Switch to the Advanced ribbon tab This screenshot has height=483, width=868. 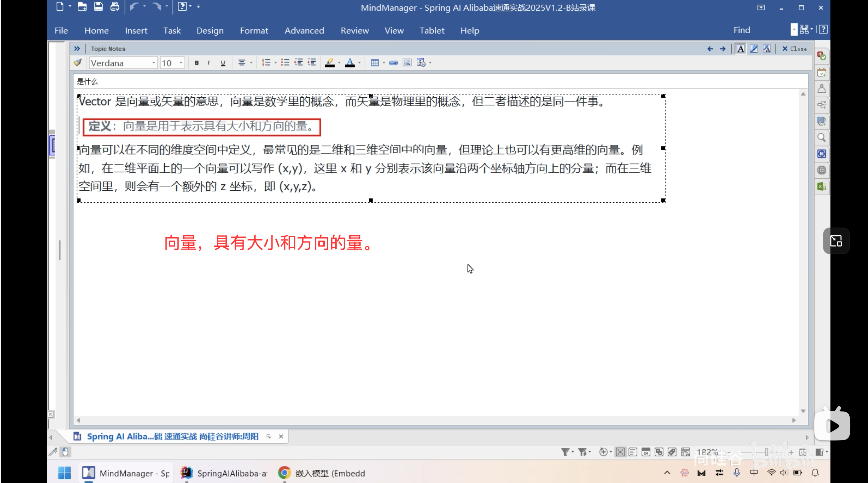pyautogui.click(x=304, y=30)
